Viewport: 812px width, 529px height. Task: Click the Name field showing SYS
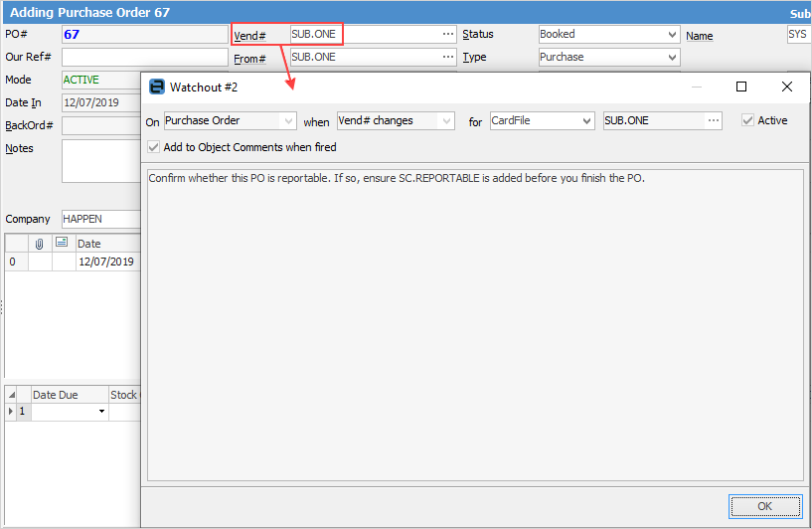pos(799,34)
